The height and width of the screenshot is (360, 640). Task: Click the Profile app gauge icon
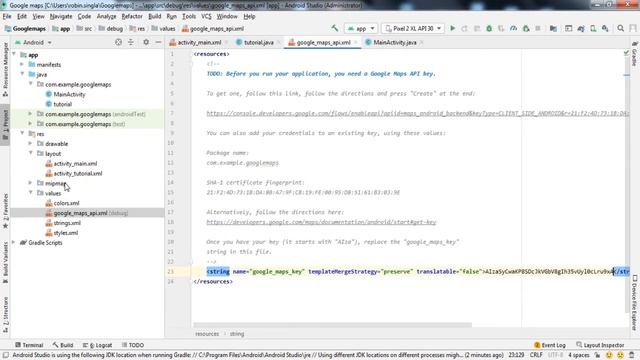513,29
